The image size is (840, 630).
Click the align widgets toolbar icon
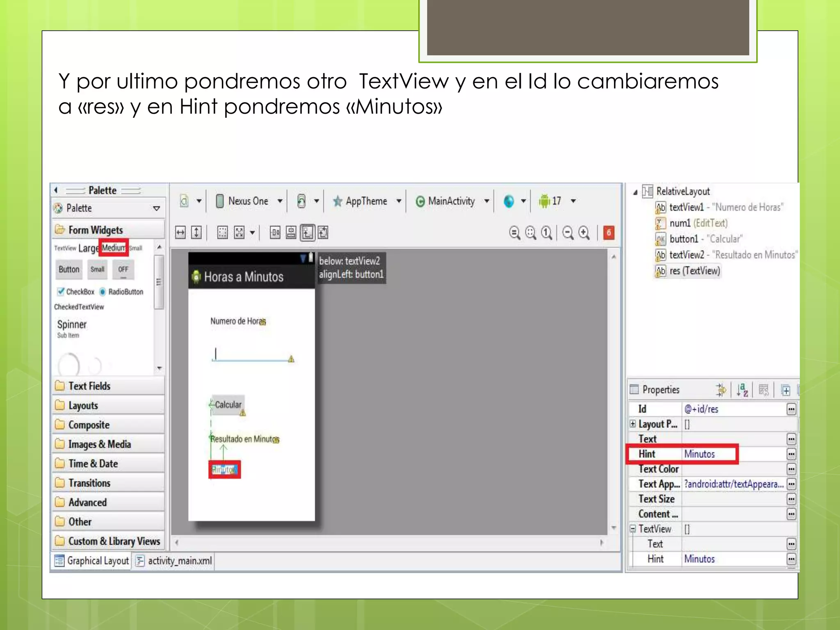click(291, 233)
